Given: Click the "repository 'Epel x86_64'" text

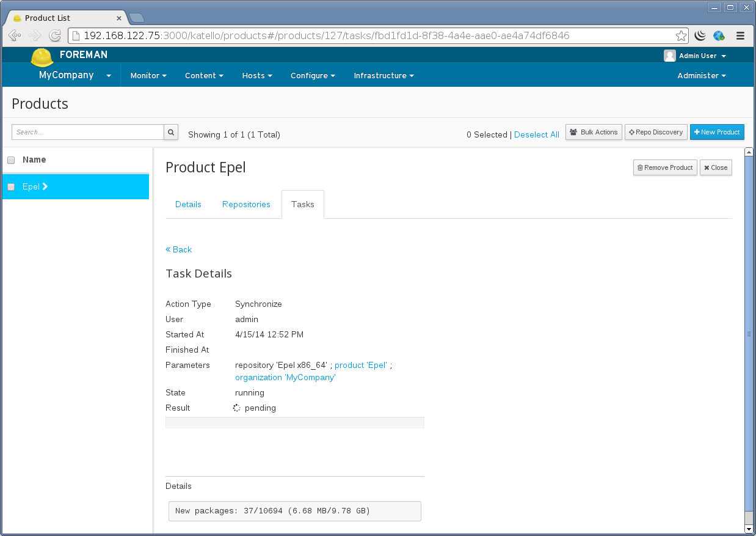Looking at the screenshot, I should [282, 365].
